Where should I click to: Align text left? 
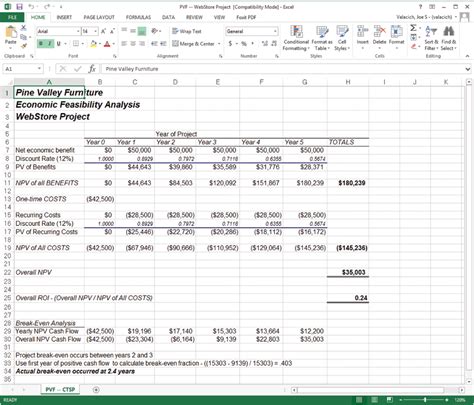click(x=124, y=44)
